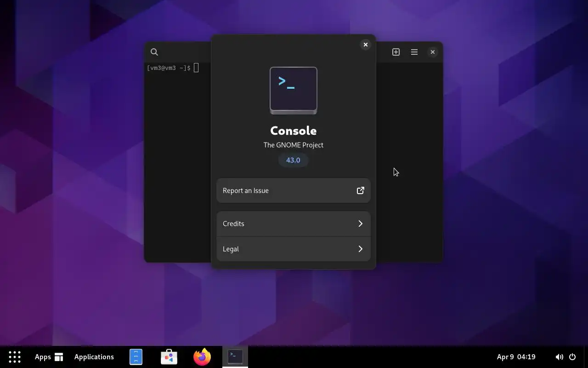Image resolution: width=588 pixels, height=368 pixels.
Task: Click The GNOME Project developer label
Action: point(294,145)
